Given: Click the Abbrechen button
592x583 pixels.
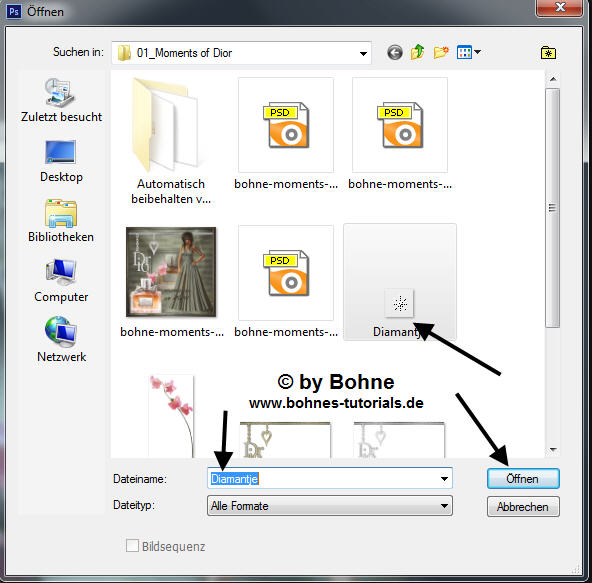Looking at the screenshot, I should pos(523,507).
